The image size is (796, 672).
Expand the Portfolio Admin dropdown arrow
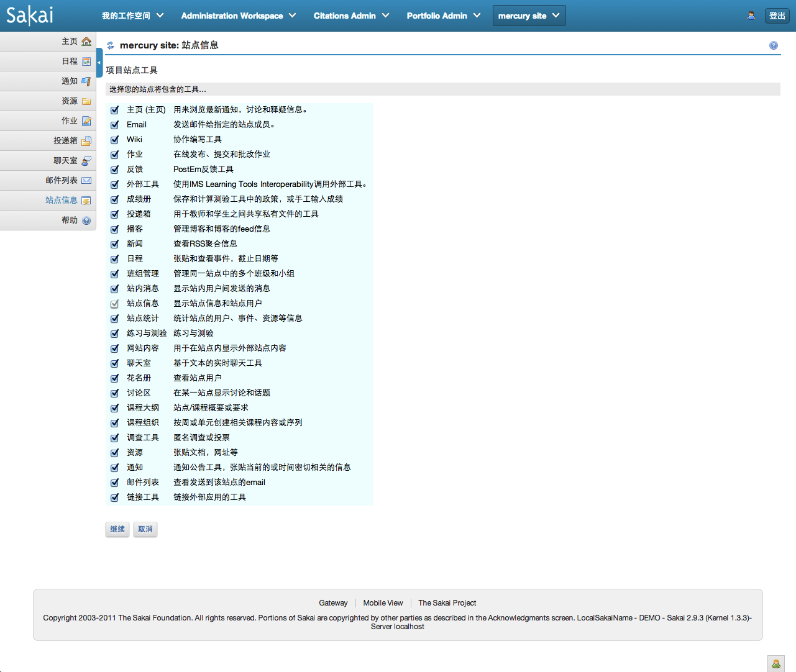pos(477,16)
